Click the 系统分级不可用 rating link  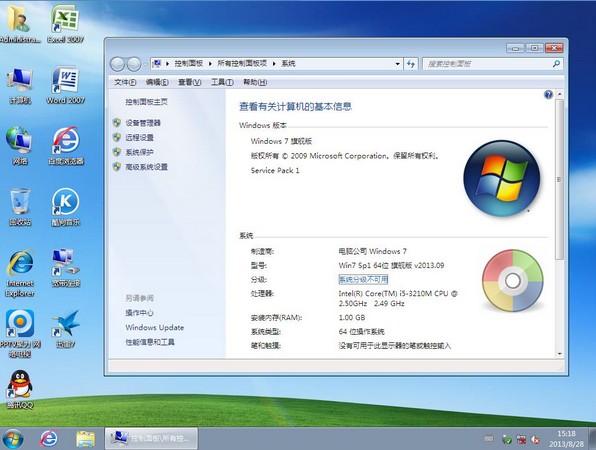coord(363,280)
